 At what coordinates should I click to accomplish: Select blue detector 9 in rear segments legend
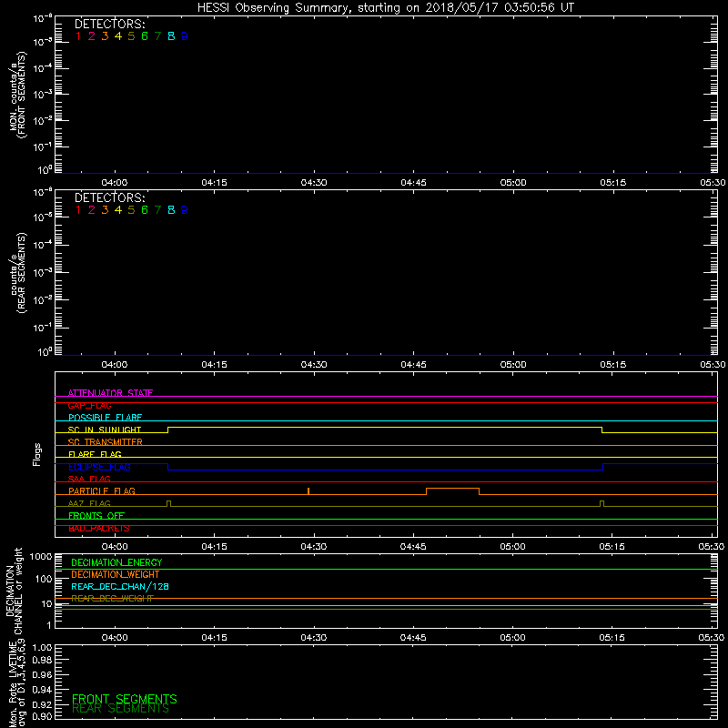pos(185,210)
